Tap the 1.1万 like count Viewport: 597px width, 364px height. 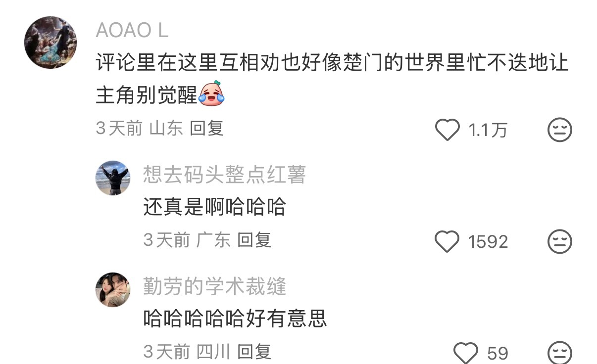[x=488, y=131]
